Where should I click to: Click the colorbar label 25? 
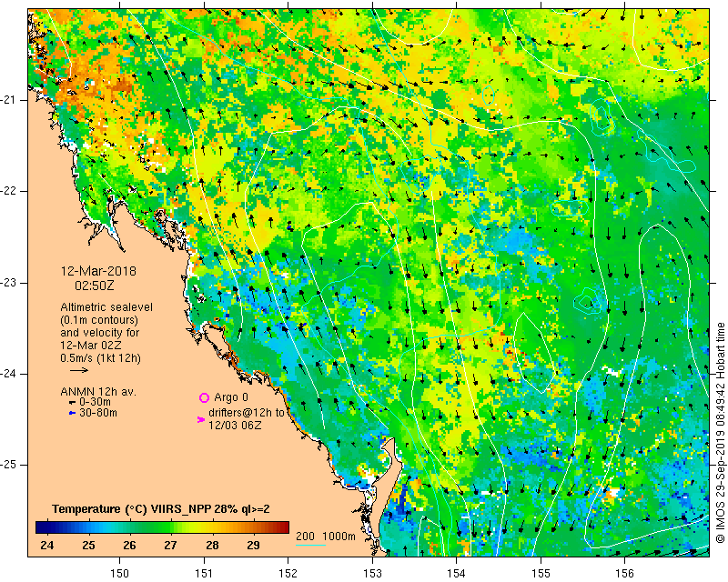click(x=88, y=545)
